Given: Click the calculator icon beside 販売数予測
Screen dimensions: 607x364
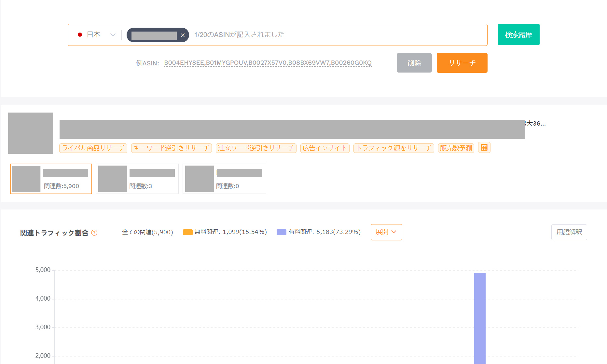Looking at the screenshot, I should (x=484, y=147).
